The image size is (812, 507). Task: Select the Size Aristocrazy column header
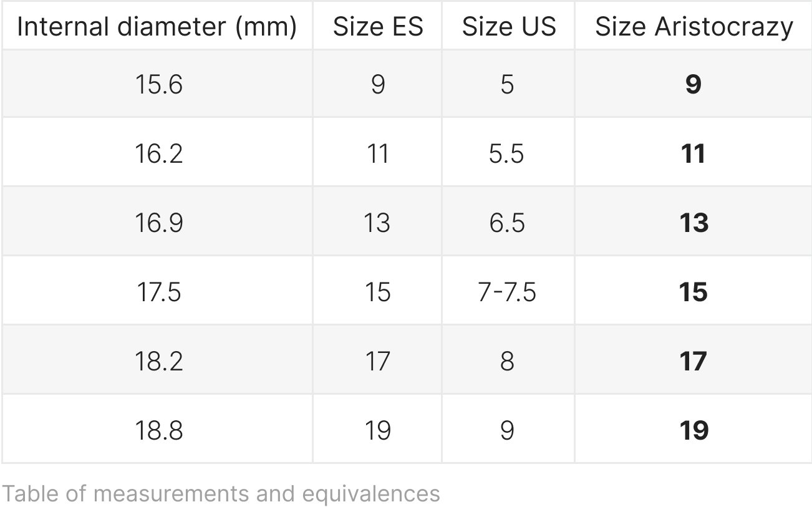pyautogui.click(x=694, y=26)
